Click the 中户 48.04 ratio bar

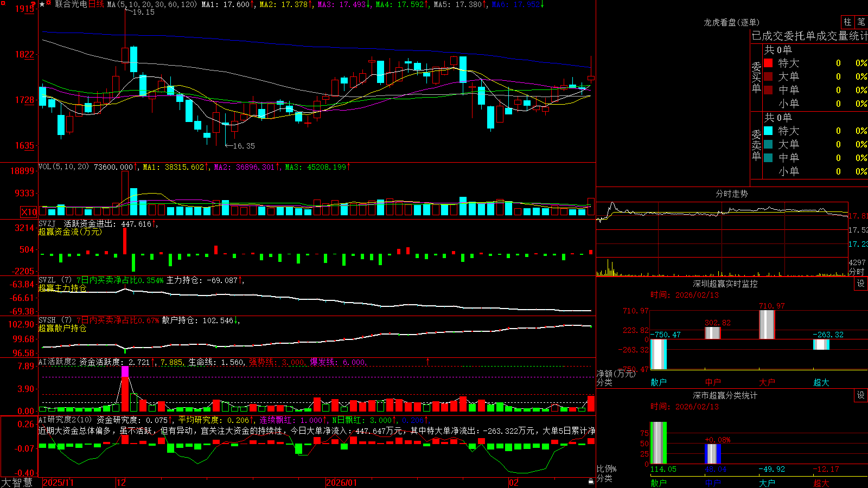(x=713, y=454)
